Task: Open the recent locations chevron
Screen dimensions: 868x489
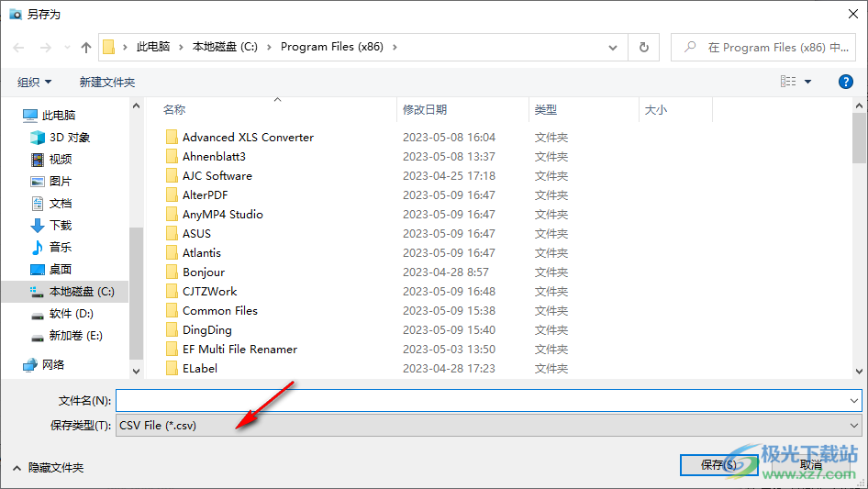Action: (x=67, y=48)
